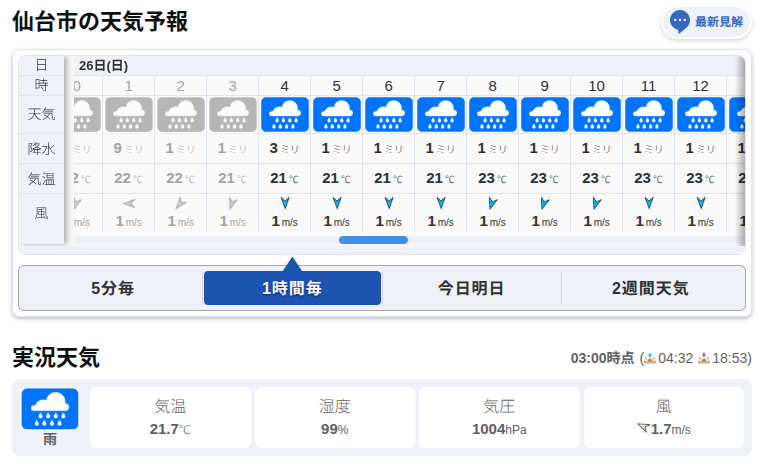Click the 気温 21.7℃ card

coord(170,418)
